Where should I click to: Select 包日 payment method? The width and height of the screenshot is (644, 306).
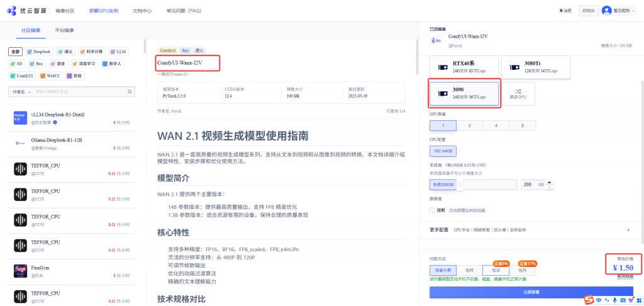click(x=496, y=271)
